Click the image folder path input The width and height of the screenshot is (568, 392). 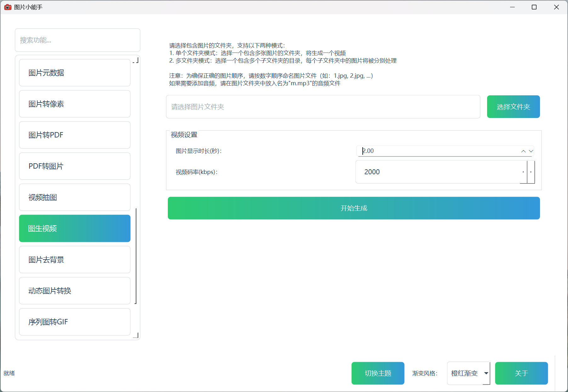(x=323, y=107)
